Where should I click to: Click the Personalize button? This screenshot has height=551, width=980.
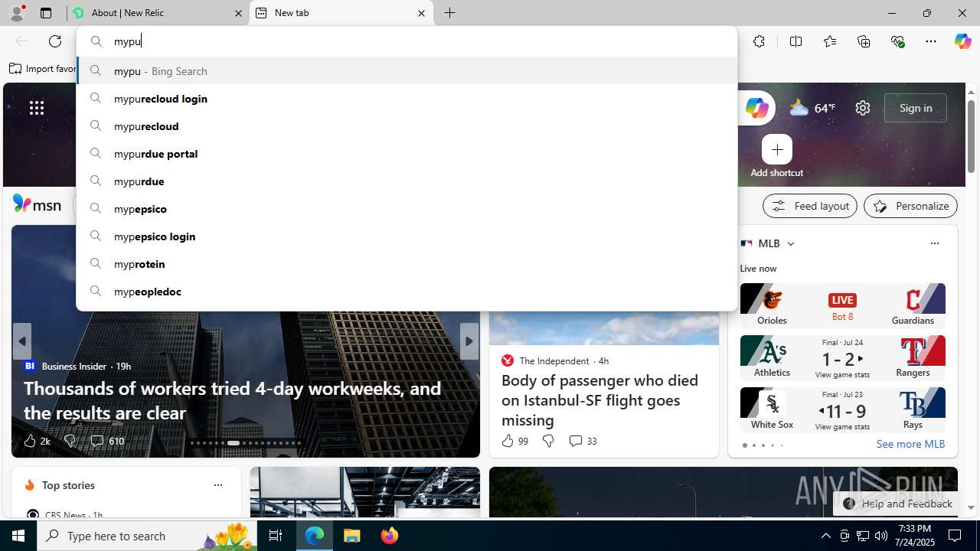(910, 206)
